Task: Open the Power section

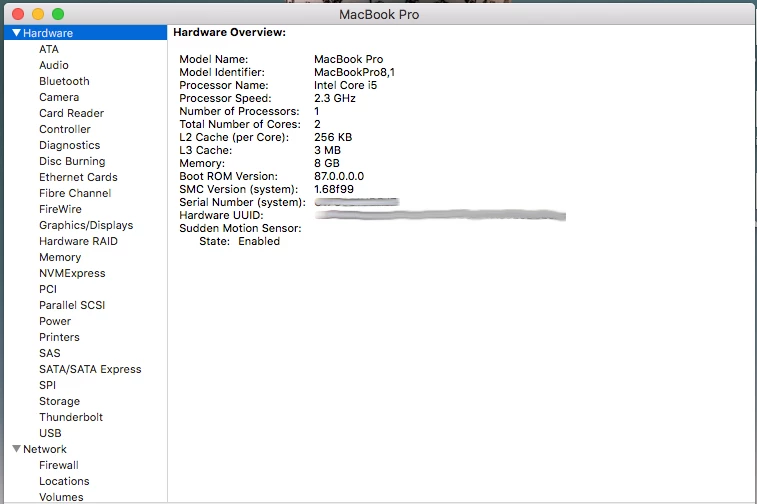Action: click(55, 321)
